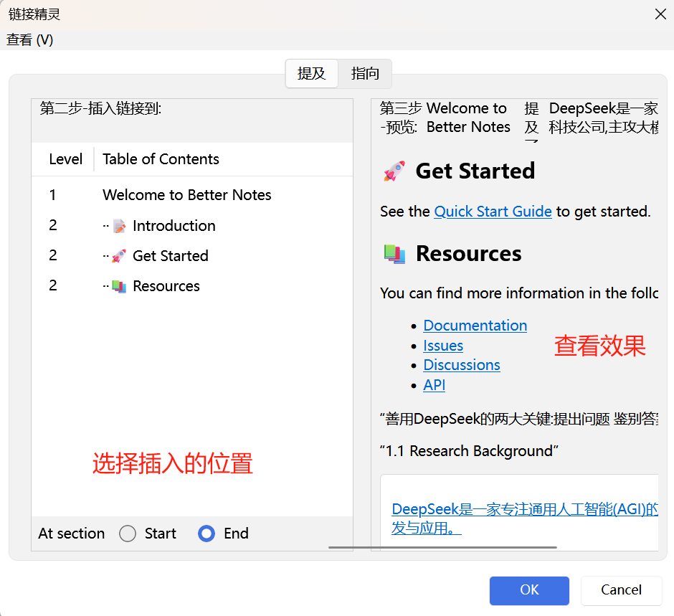Click the Table of Contents column header
The image size is (674, 616).
[161, 159]
